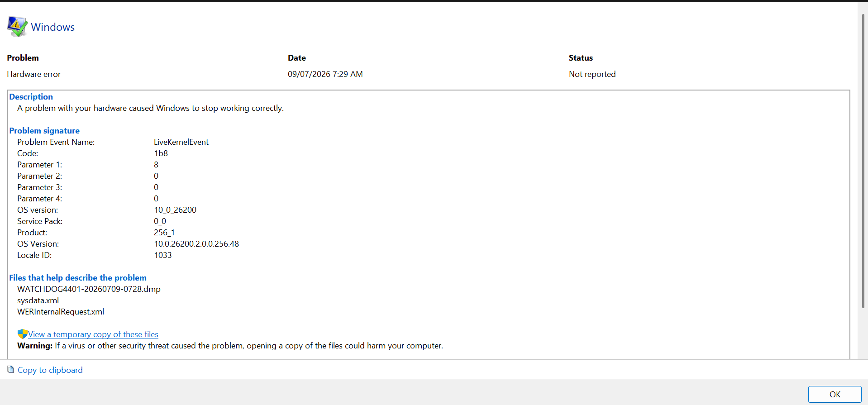Select the Parameter 1 value 8
Viewport: 868px width, 405px height.
coord(156,165)
